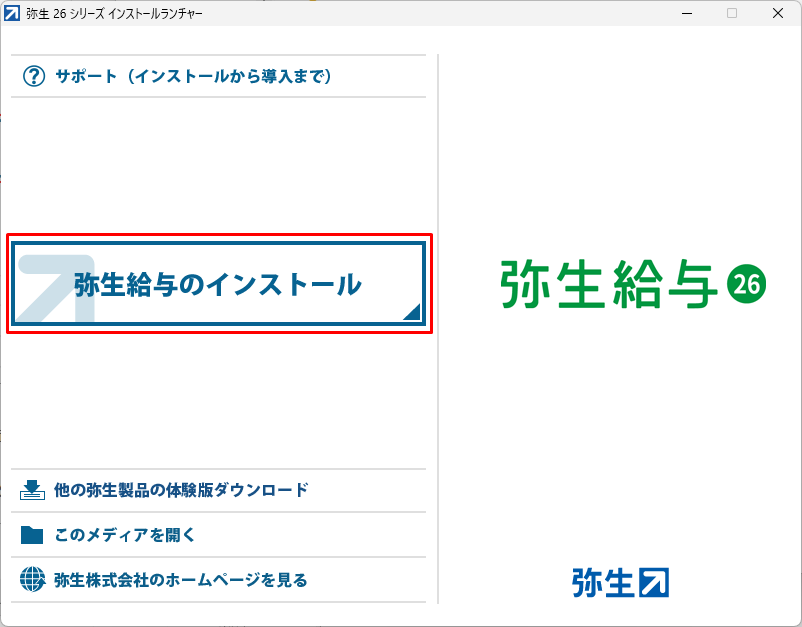Click the app icon in the title bar
This screenshot has width=802, height=627.
(13, 13)
